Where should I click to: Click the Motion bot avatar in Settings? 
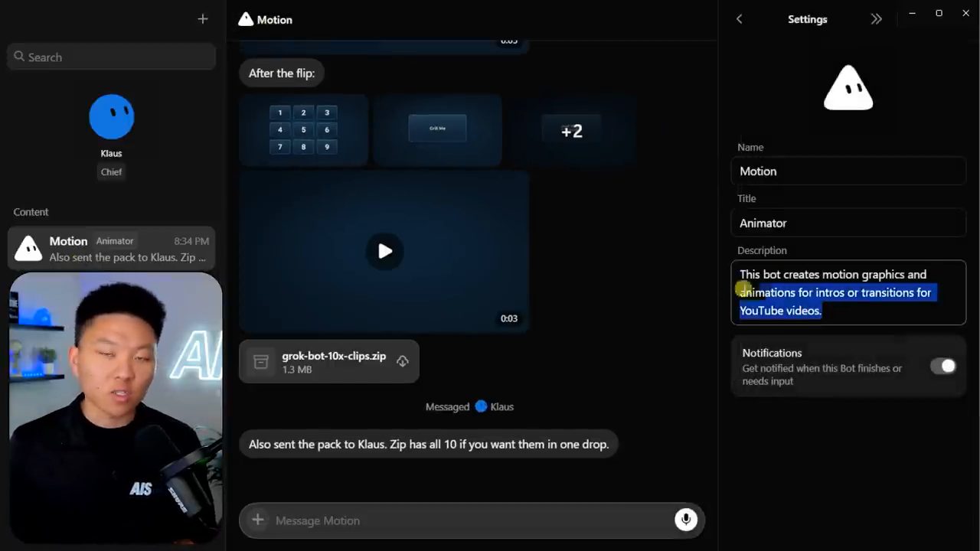tap(848, 88)
